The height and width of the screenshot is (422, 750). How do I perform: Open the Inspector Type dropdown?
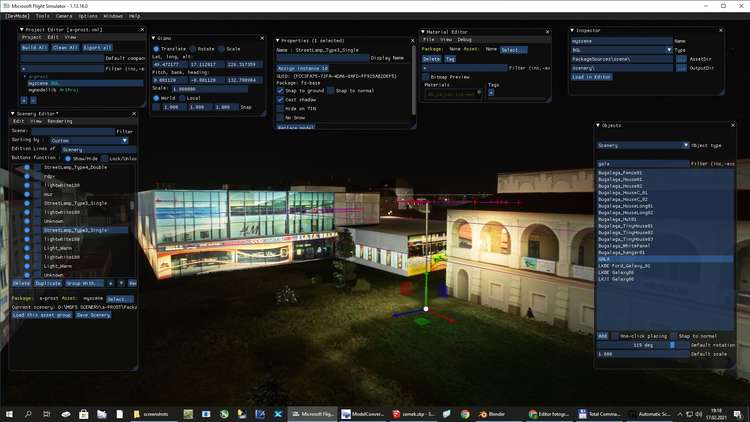[622, 50]
